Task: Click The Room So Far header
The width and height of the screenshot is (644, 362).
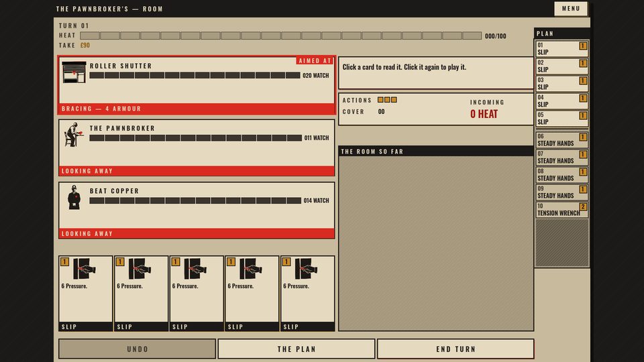Action: point(436,152)
